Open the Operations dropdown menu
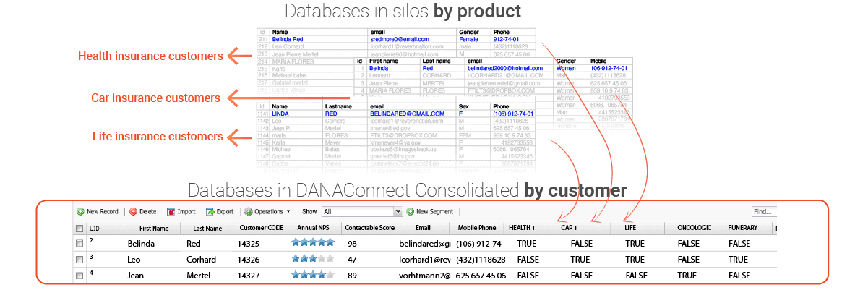Image resolution: width=868 pixels, height=290 pixels. [x=267, y=212]
